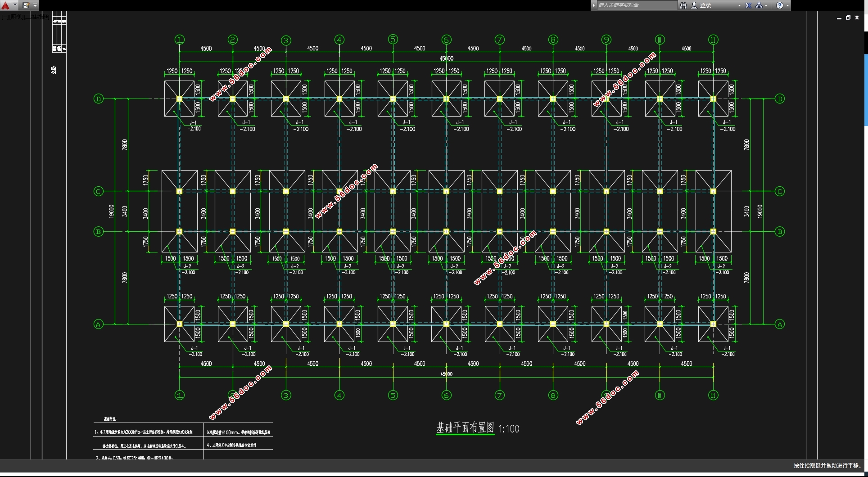Viewport: 868px width, 477px height.
Task: Click the triangular Stay Connected icon
Action: point(759,5)
